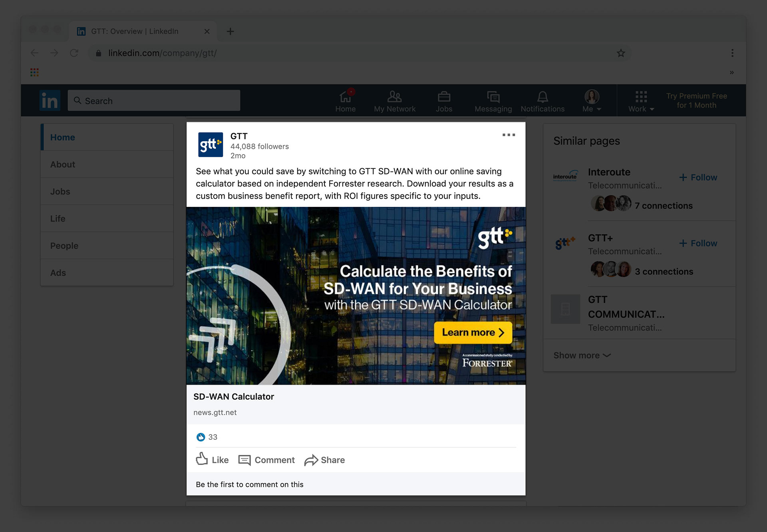Open Notifications bell in navbar
Screen dimensions: 767x532
coord(542,101)
